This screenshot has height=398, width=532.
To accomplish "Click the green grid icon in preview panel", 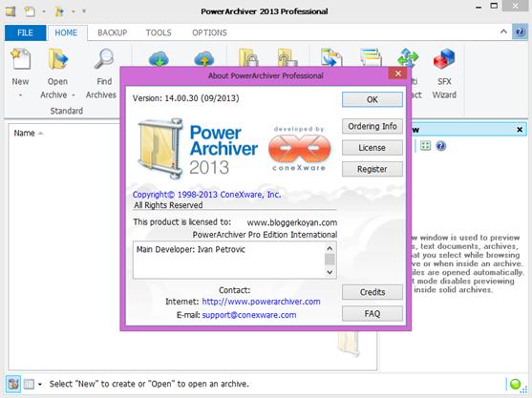I will click(x=425, y=146).
